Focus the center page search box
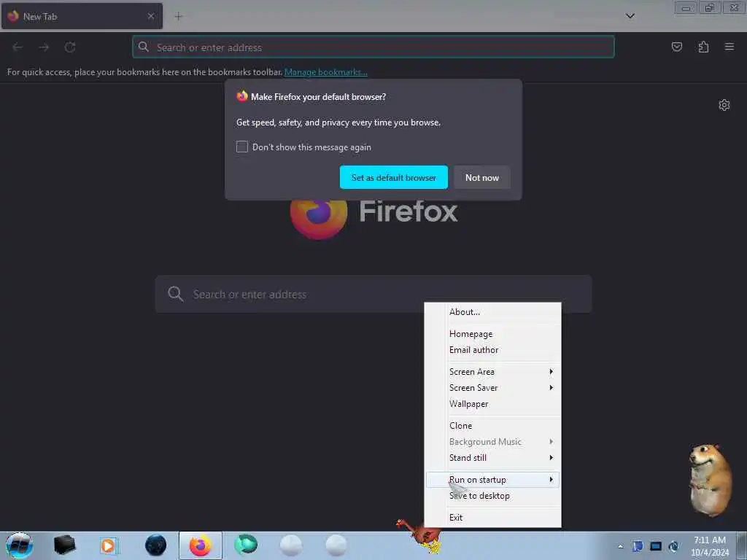Screen dimensions: 747x560 373,294
